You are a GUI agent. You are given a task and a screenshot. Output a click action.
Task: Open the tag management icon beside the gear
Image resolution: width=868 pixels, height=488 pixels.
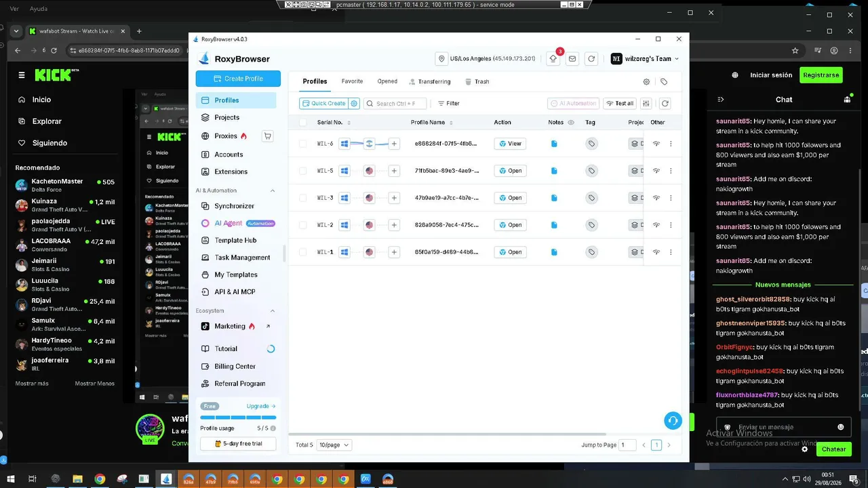[664, 81]
